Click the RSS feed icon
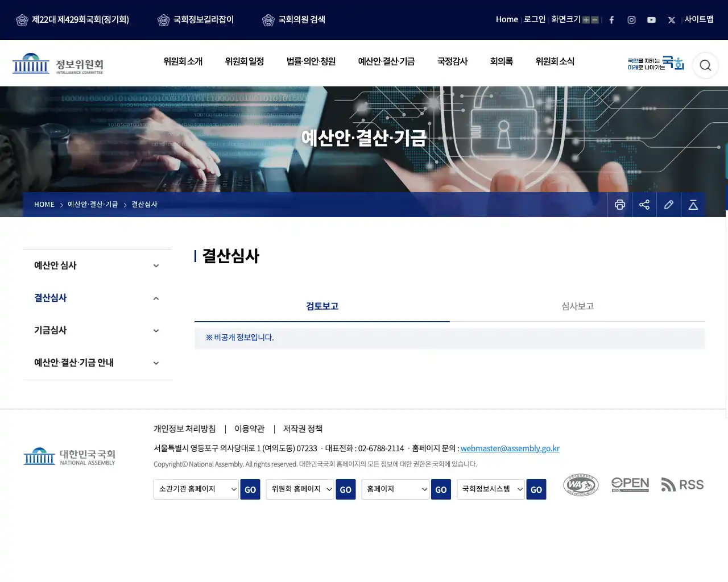The image size is (728, 582). (x=682, y=485)
